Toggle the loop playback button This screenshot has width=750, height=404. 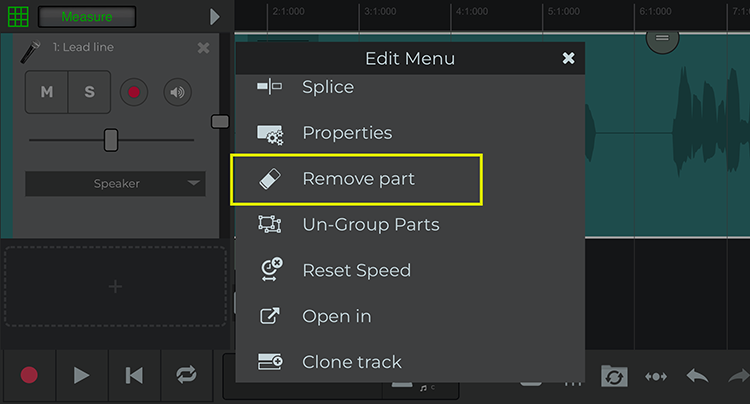tap(186, 375)
